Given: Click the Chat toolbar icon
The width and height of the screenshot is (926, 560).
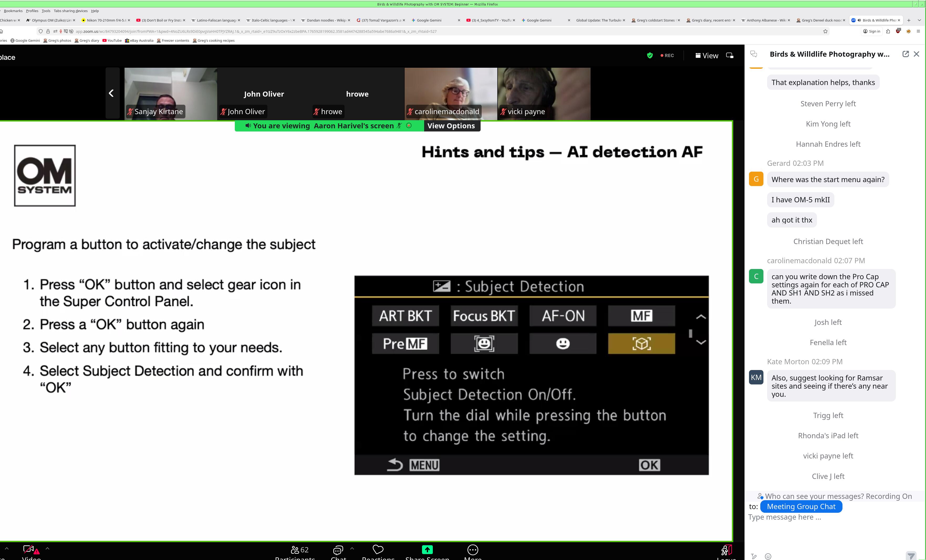Looking at the screenshot, I should click(338, 550).
